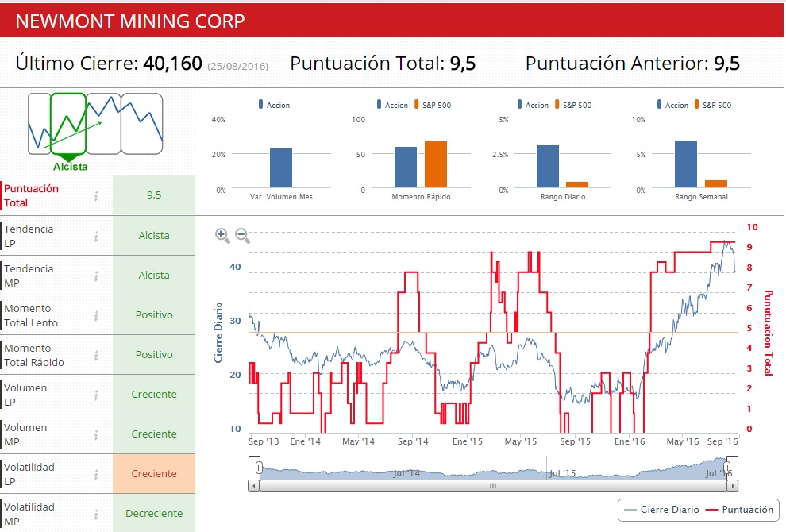Open info icon for Volatilidad MP
Image resolution: width=786 pixels, height=532 pixels.
[x=96, y=514]
